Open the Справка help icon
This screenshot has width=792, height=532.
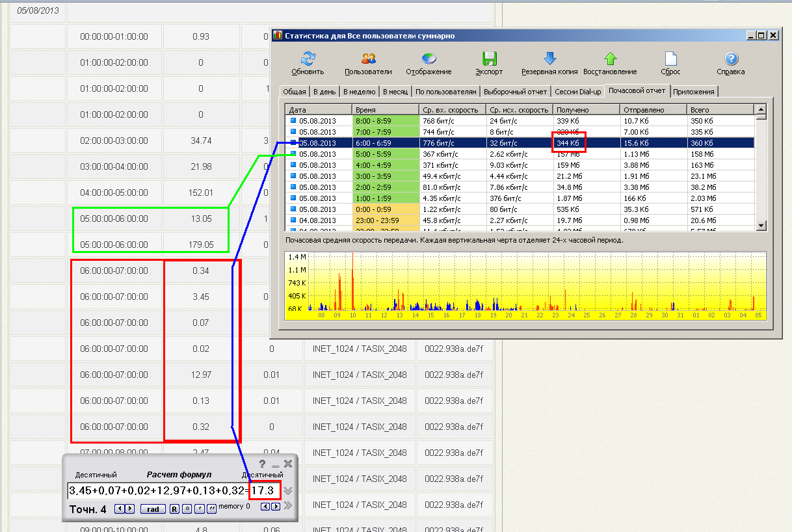pos(731,59)
